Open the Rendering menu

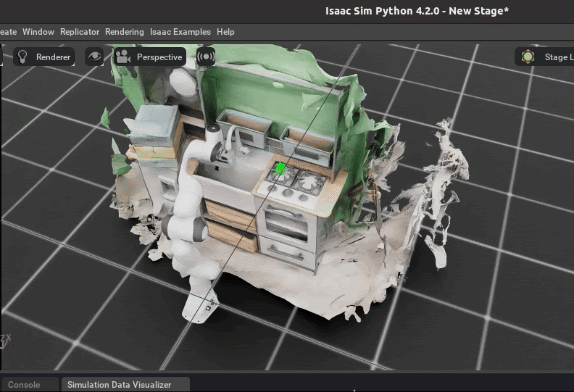(x=124, y=32)
